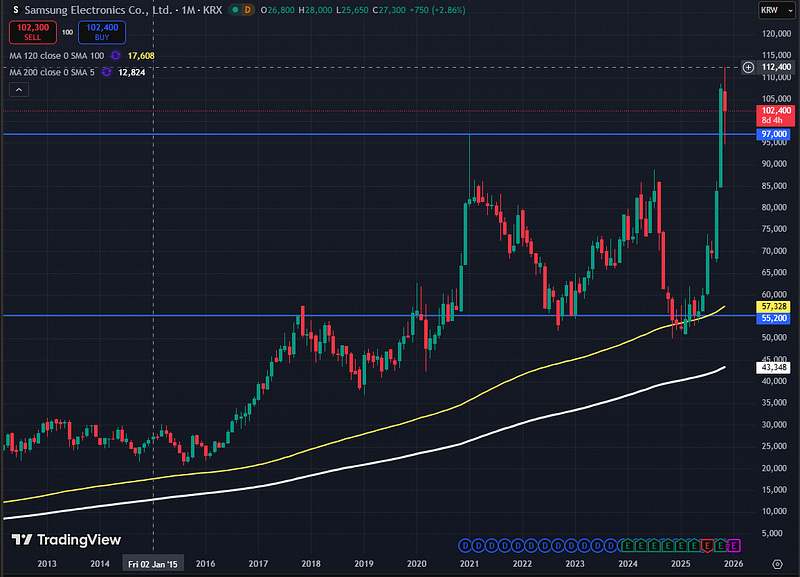Collapse the indicator legend with chevron button
This screenshot has width=800, height=577.
19,90
